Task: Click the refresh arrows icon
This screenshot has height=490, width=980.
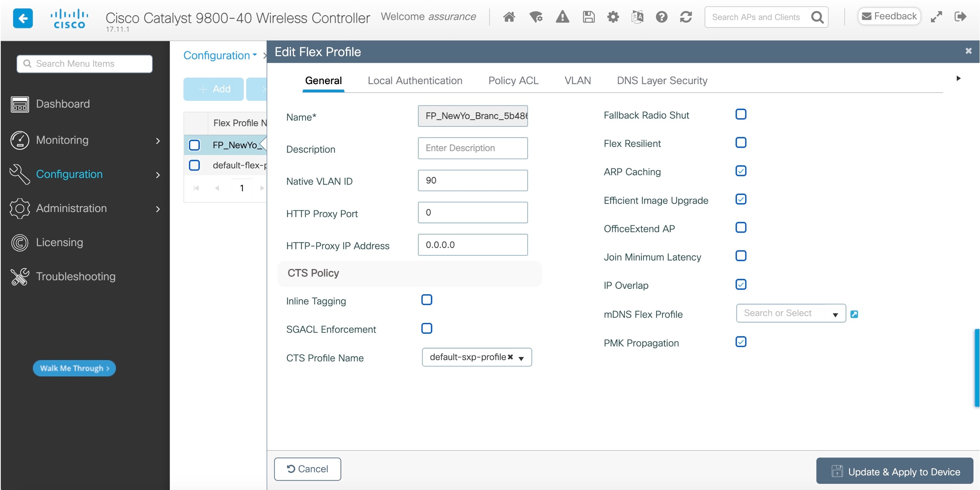Action: coord(686,17)
